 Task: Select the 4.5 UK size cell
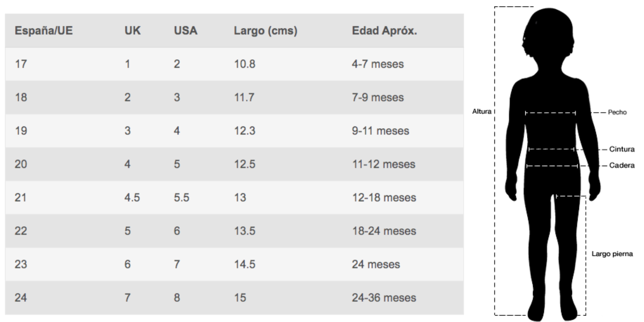click(x=132, y=197)
